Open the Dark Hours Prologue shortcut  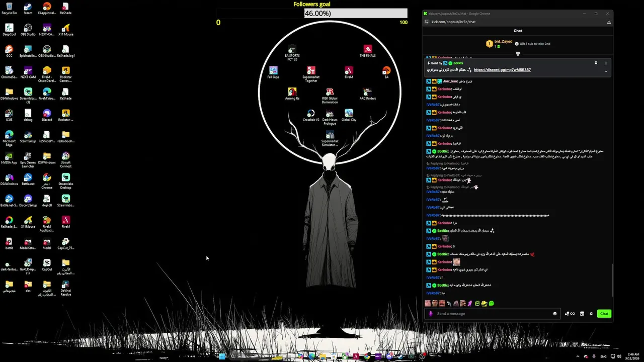click(330, 118)
